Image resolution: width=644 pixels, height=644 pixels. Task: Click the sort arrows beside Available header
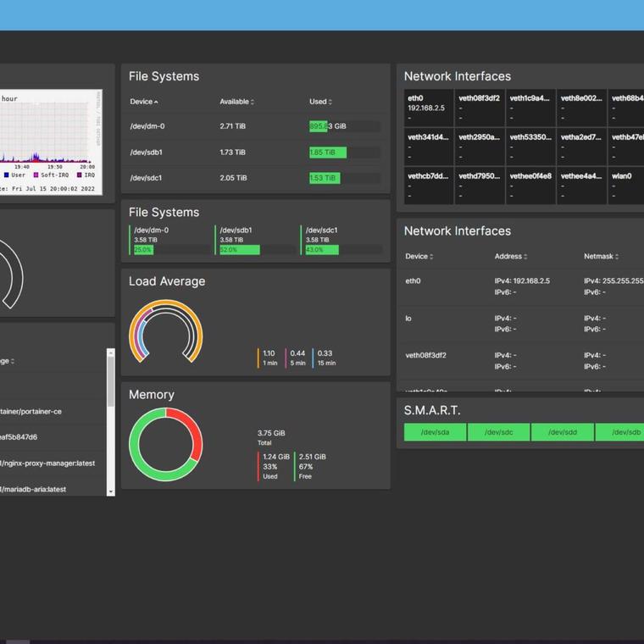253,102
